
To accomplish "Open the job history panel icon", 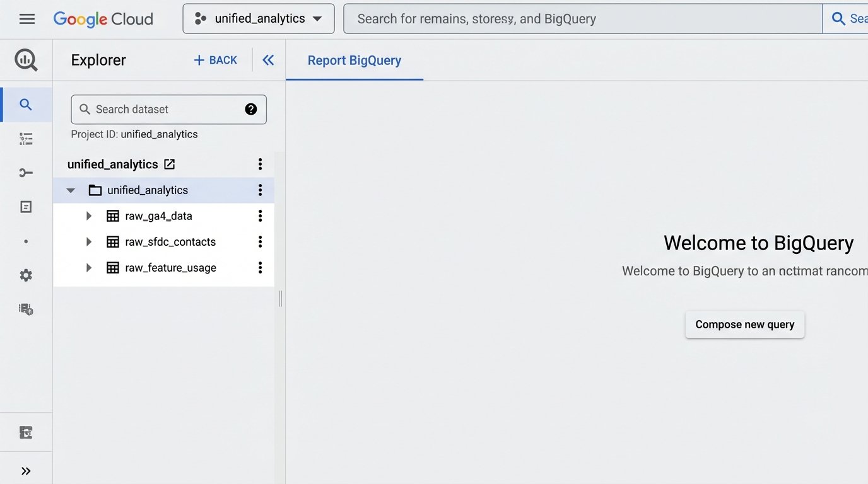I will [26, 138].
